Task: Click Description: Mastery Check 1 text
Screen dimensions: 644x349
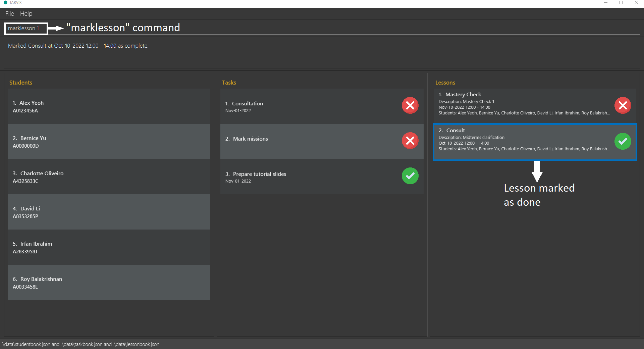Action: click(466, 102)
